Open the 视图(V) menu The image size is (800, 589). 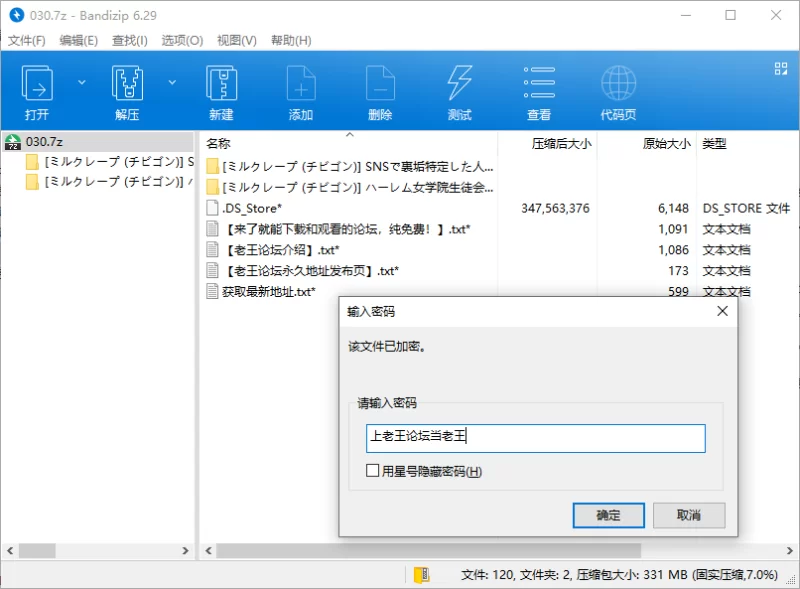[x=237, y=40]
